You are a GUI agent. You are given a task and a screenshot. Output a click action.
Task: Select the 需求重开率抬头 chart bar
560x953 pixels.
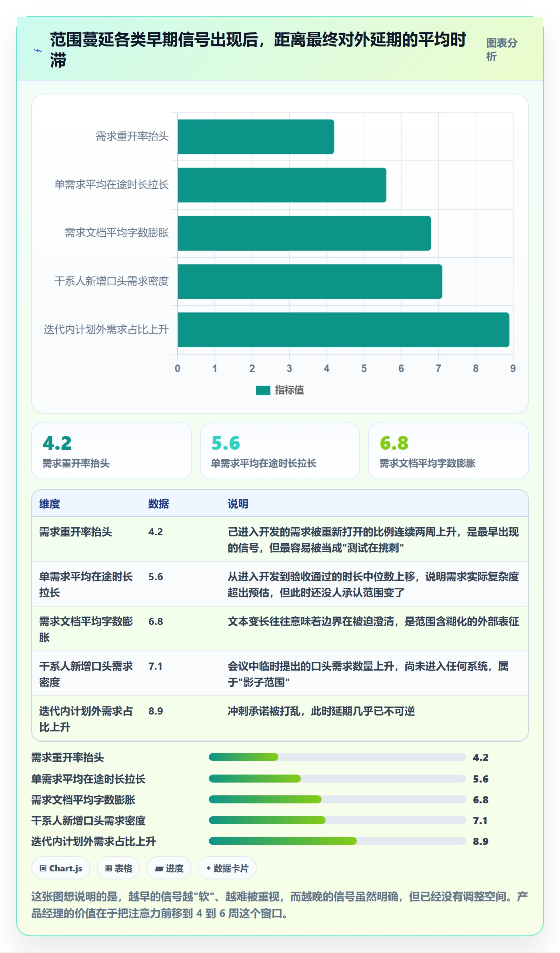point(256,137)
